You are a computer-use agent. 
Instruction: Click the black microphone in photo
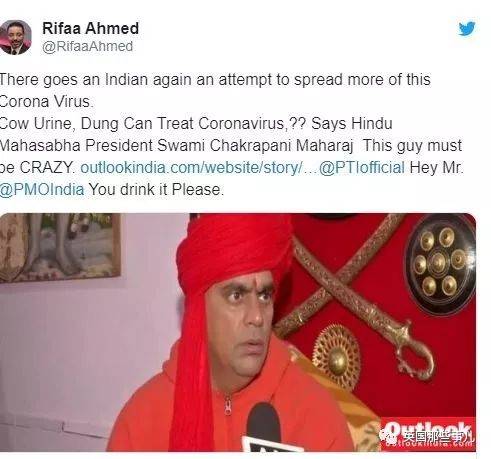coord(264,428)
